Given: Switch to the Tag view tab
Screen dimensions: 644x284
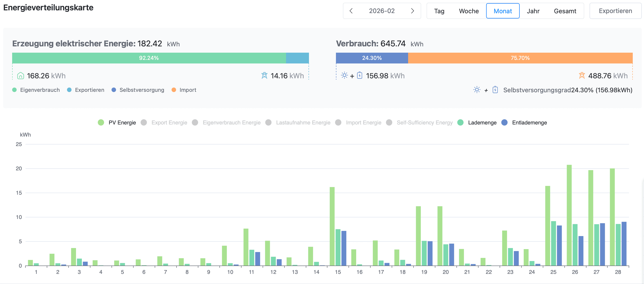Looking at the screenshot, I should [x=439, y=11].
